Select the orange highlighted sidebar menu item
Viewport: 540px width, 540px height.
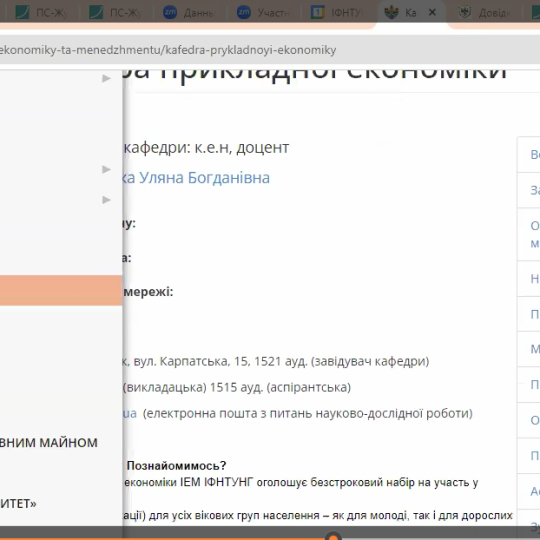pyautogui.click(x=61, y=290)
